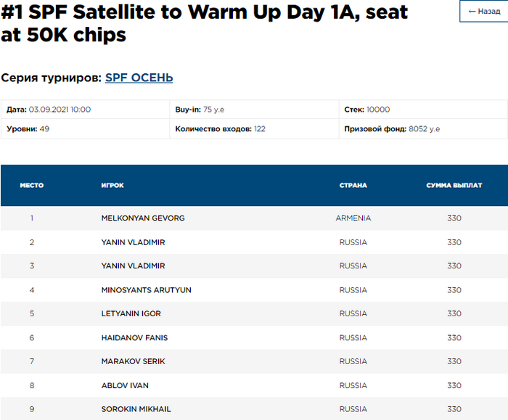The image size is (508, 420).
Task: Click the Buy-in 75 у.е info cell
Action: [x=200, y=110]
